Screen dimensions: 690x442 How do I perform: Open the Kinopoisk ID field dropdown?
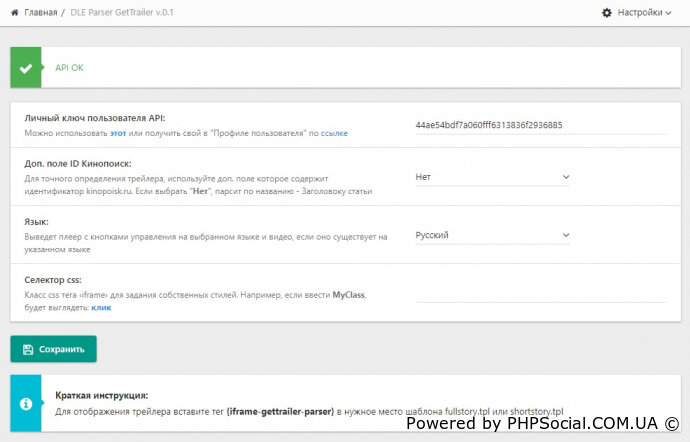point(492,177)
